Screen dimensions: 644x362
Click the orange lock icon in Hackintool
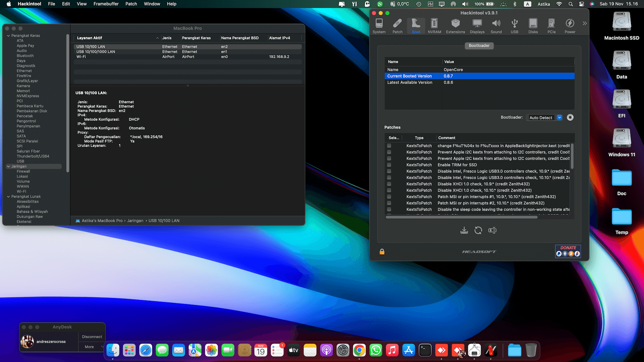point(382,252)
